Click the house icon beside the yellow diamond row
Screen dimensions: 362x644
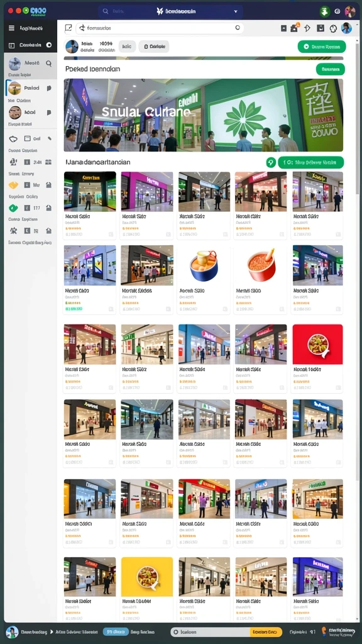tap(48, 186)
